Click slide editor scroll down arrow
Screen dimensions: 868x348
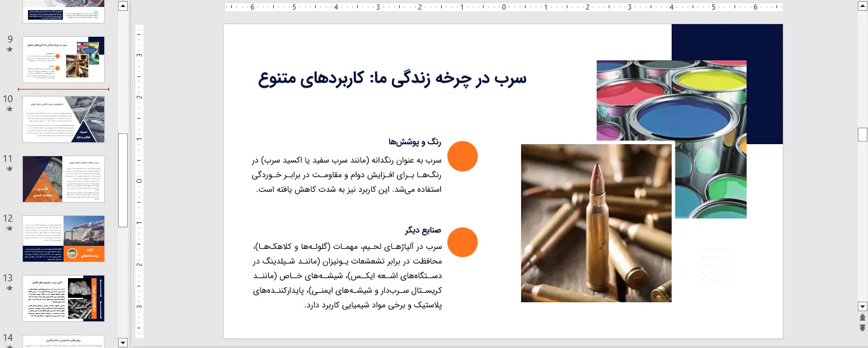pos(862,306)
